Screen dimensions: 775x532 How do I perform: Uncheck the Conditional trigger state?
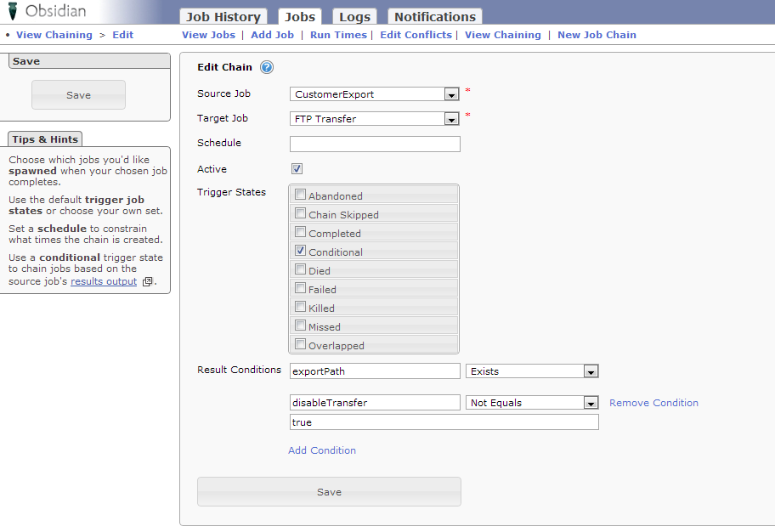click(301, 251)
